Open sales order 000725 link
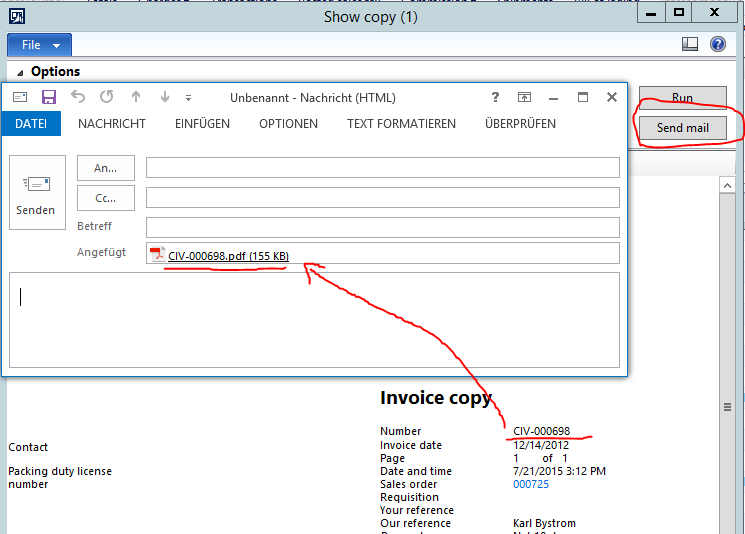This screenshot has width=745, height=534. click(x=530, y=484)
